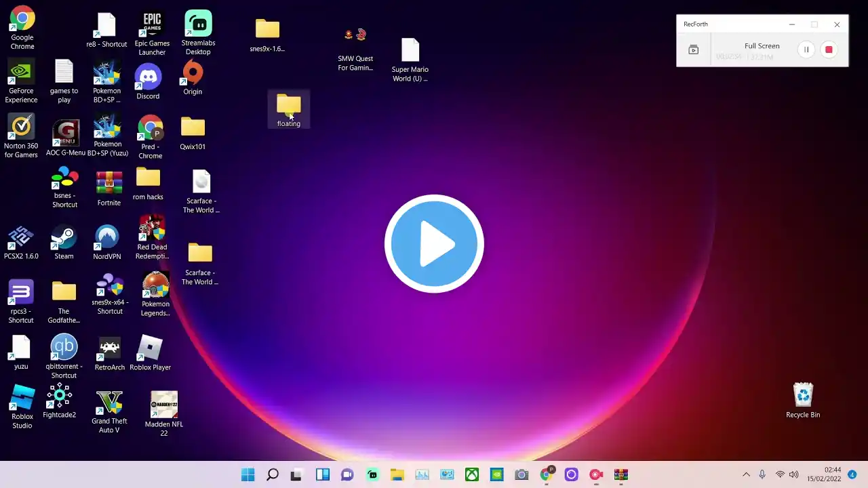Open the Google Chrome desktop shortcut

tap(22, 28)
